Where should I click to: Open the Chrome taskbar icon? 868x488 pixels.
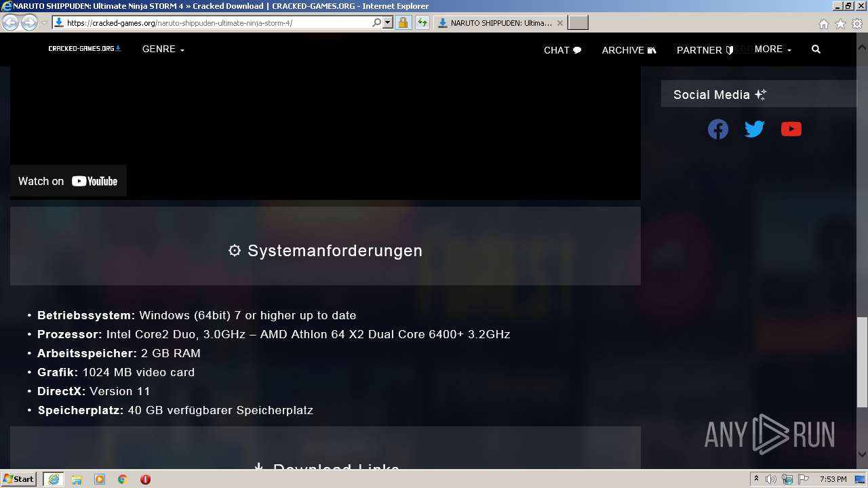pos(123,479)
